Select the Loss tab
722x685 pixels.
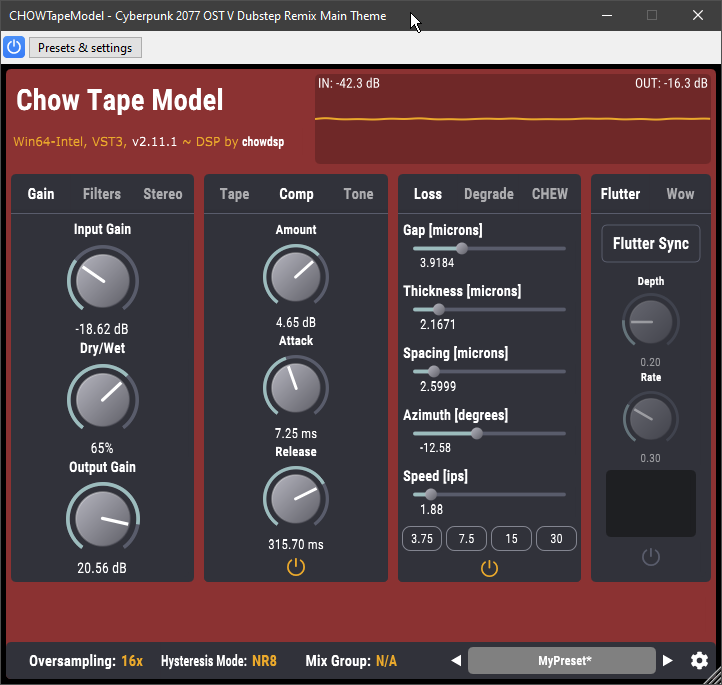[x=428, y=194]
